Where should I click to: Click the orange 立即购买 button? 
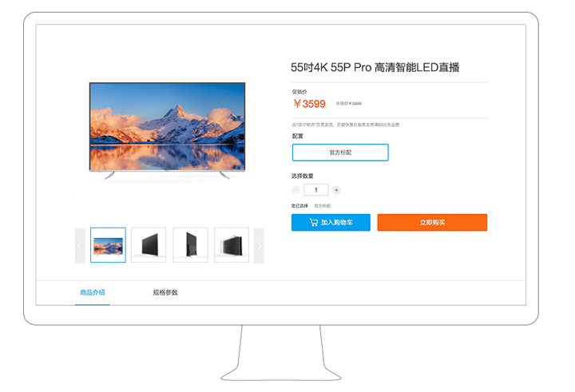coord(432,222)
